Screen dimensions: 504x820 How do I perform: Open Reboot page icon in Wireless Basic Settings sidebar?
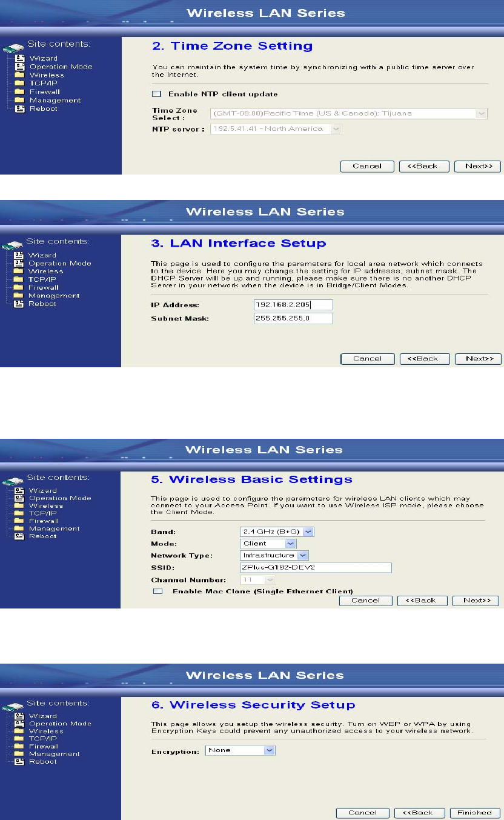[x=19, y=536]
